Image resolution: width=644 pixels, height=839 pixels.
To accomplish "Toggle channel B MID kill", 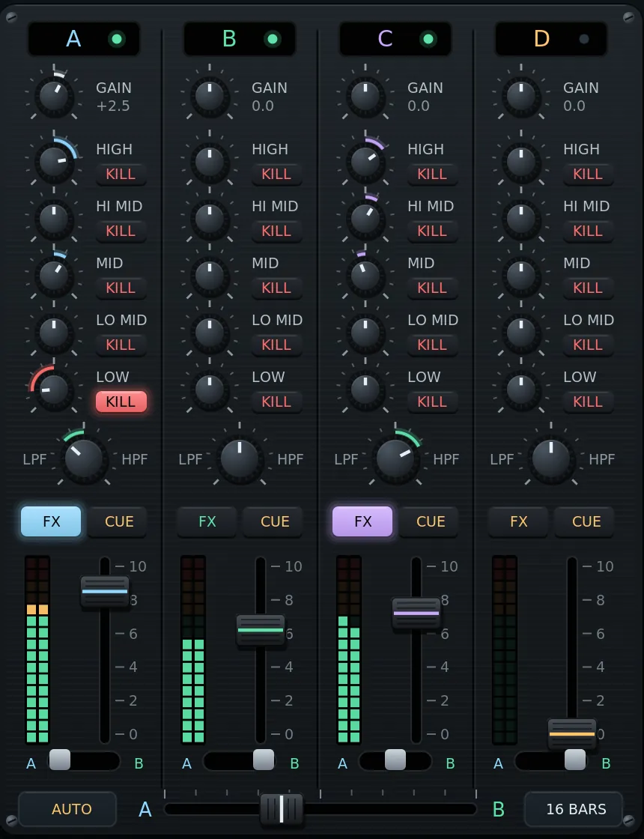I will click(276, 288).
